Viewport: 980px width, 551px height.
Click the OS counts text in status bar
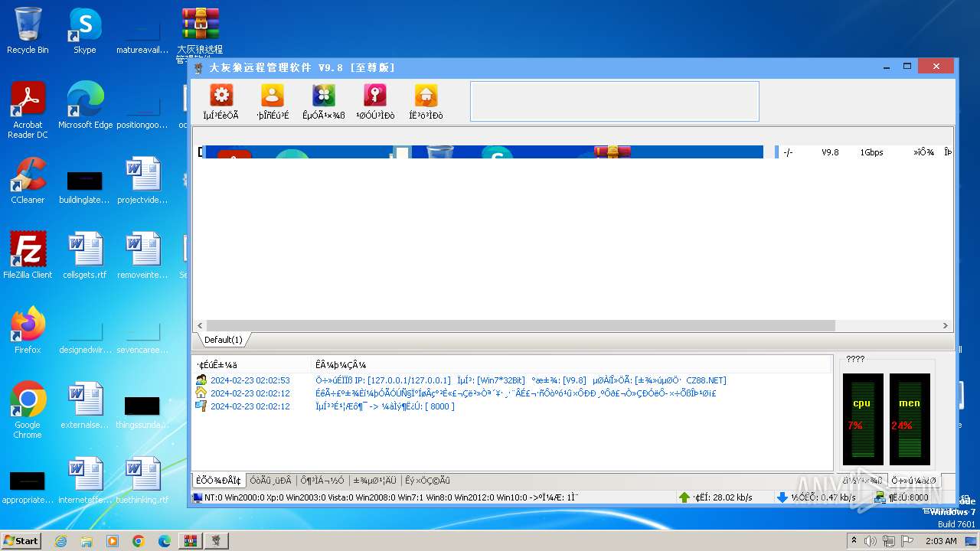(391, 497)
